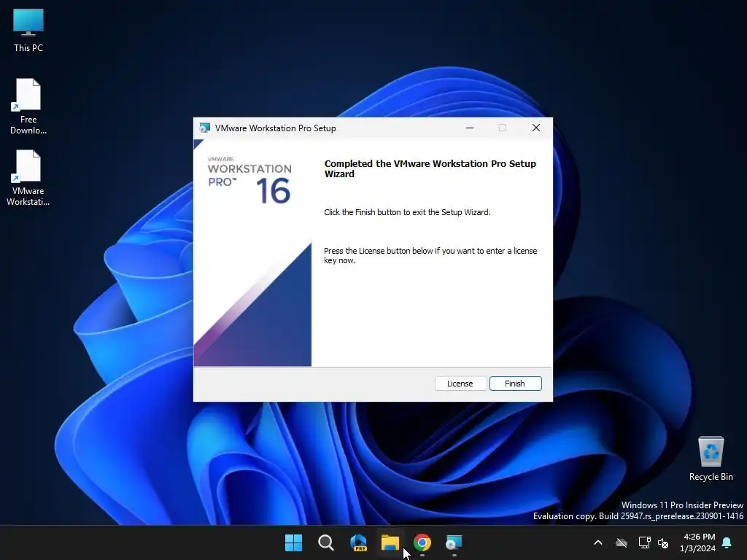This screenshot has width=747, height=560.
Task: Click 'Completed the VMware Workstation Pro Setup Wizard' heading
Action: pyautogui.click(x=430, y=168)
